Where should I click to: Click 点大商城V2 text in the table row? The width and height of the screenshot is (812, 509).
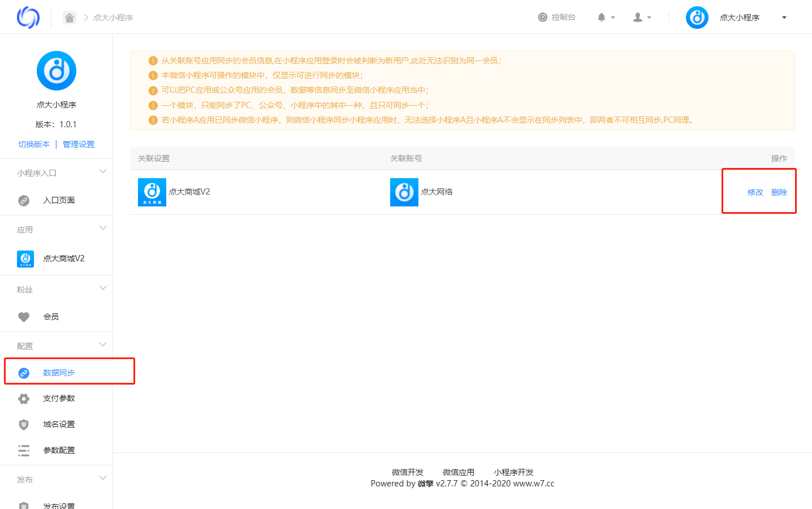click(x=189, y=192)
